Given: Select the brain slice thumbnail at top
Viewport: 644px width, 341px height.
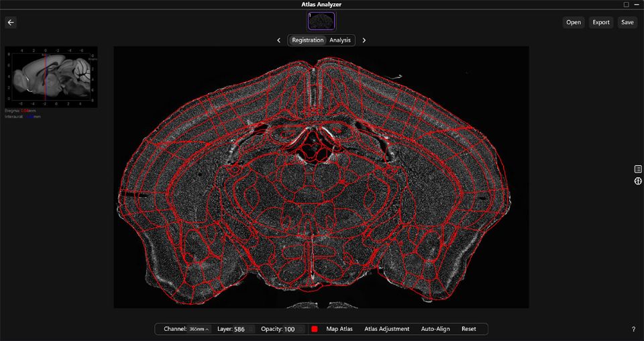Looking at the screenshot, I should coord(321,21).
